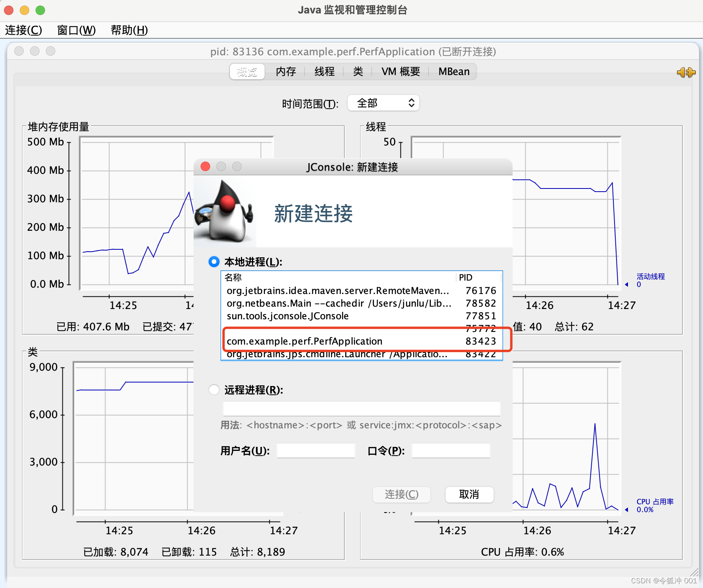Click the remote process address field
Image resolution: width=703 pixels, height=588 pixels.
click(361, 409)
